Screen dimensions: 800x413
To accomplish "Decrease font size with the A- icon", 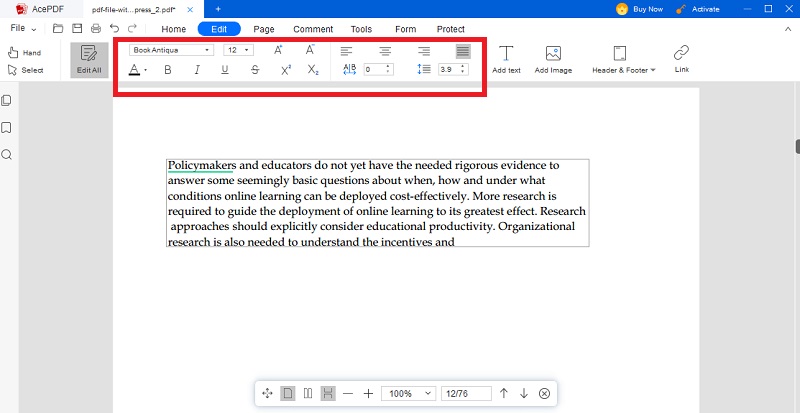I will pyautogui.click(x=310, y=50).
